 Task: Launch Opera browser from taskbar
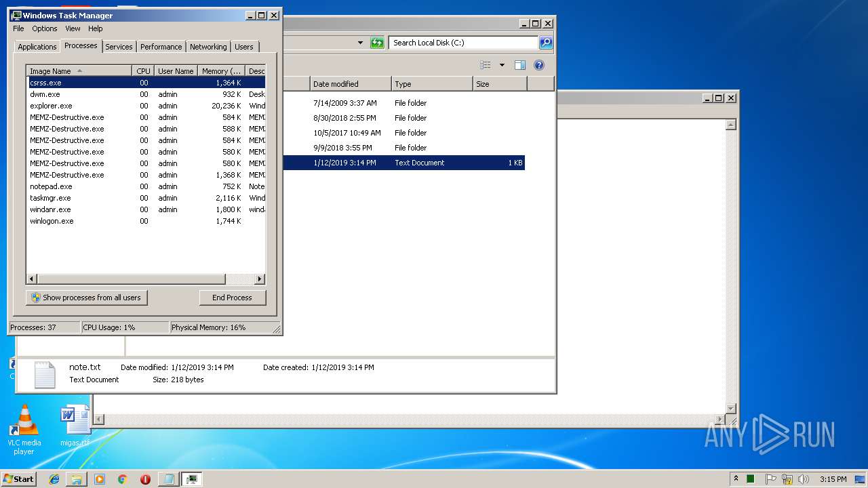coord(145,479)
